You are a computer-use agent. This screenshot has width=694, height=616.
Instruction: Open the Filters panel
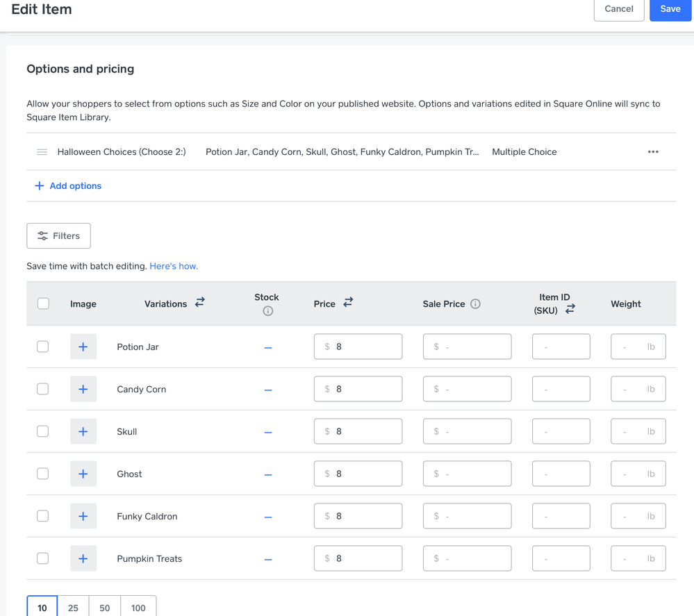58,236
